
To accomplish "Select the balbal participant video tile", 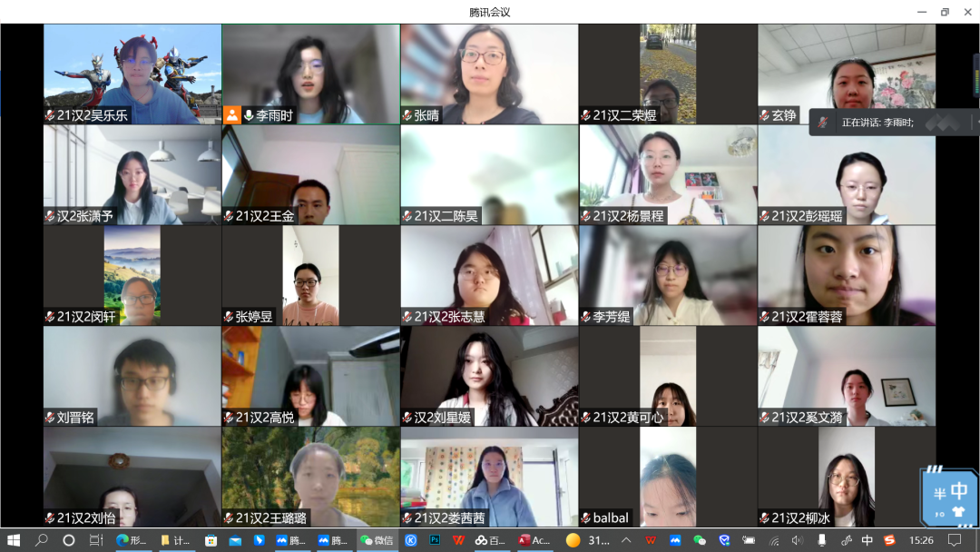I will tap(668, 477).
